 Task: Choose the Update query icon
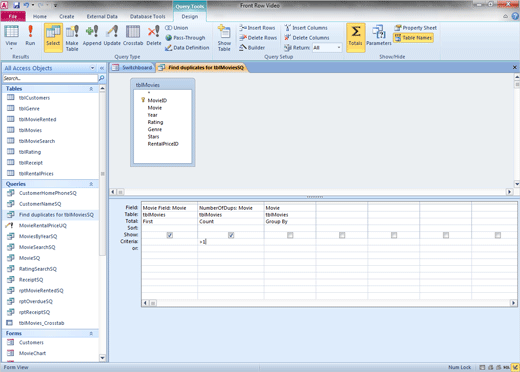(112, 35)
